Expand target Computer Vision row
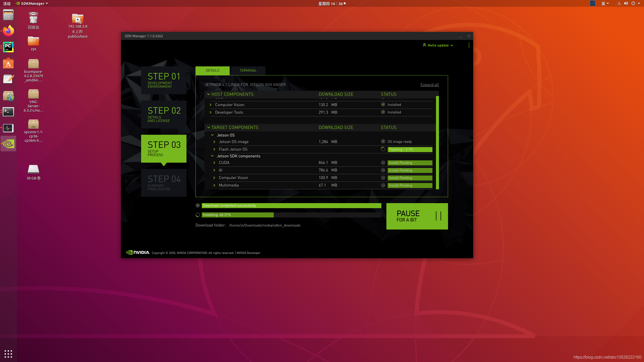Screen dimensions: 644x362 pos(214,178)
